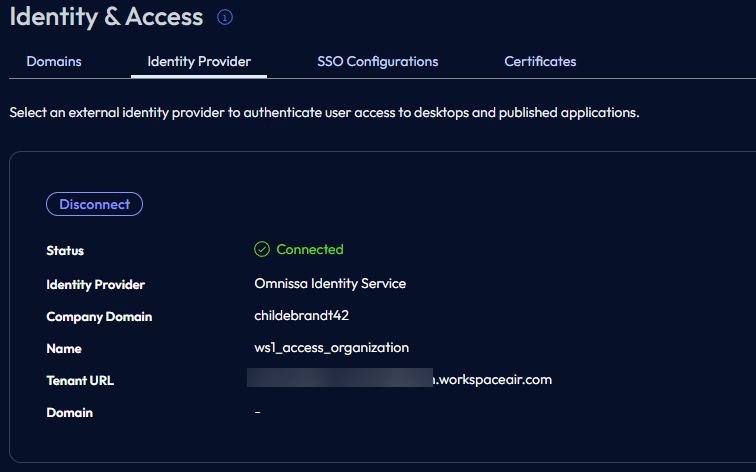Click the dash value of Domain field
The width and height of the screenshot is (756, 472).
pyautogui.click(x=258, y=412)
